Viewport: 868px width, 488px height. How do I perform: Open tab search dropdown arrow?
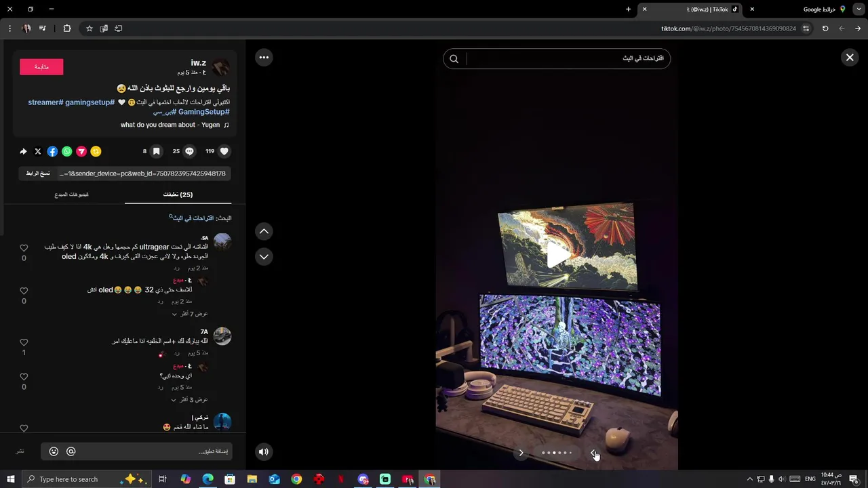point(859,9)
